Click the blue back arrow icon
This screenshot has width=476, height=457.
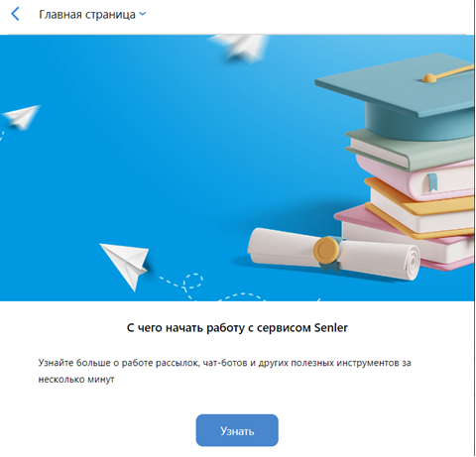point(15,14)
